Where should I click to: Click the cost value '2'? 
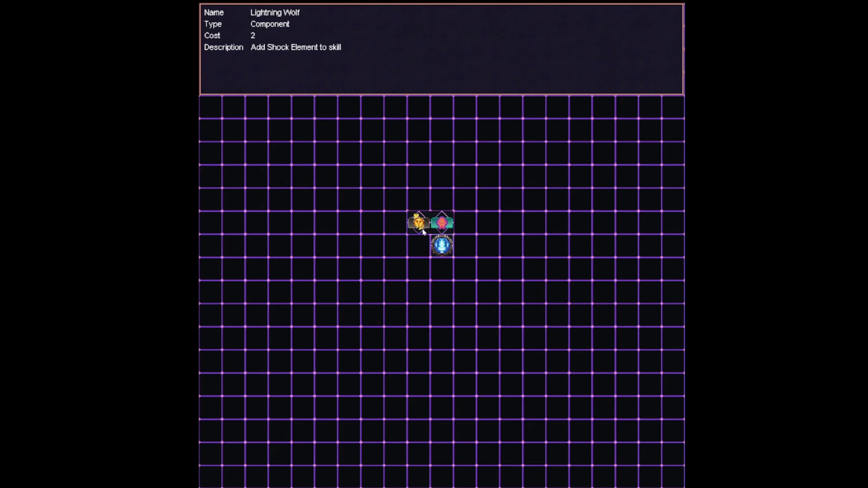[253, 35]
